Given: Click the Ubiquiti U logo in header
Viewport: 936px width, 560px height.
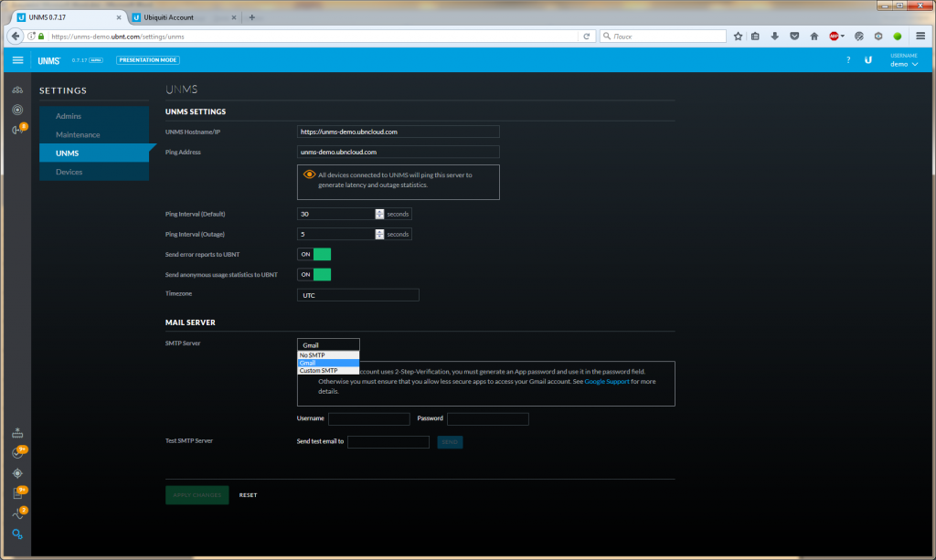Looking at the screenshot, I should (868, 60).
